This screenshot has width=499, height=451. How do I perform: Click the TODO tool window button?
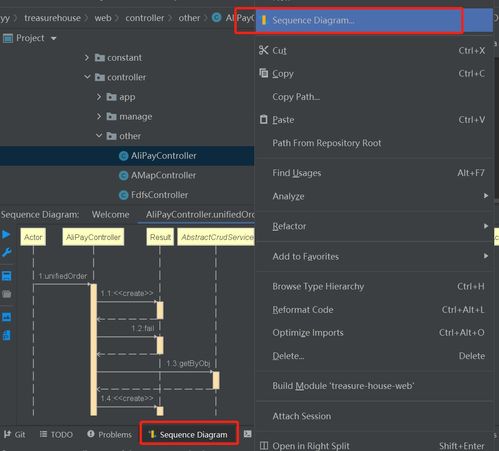56,434
